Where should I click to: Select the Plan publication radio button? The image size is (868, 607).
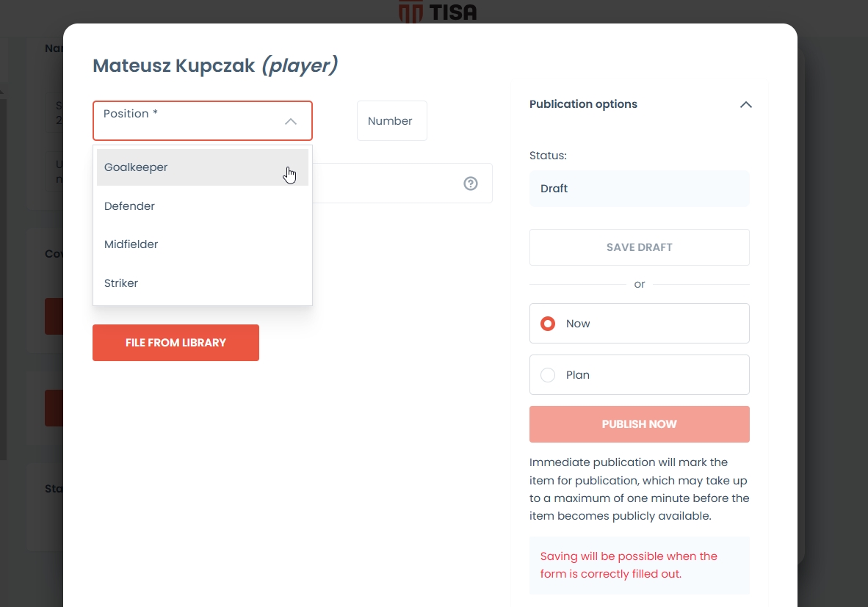[548, 375]
